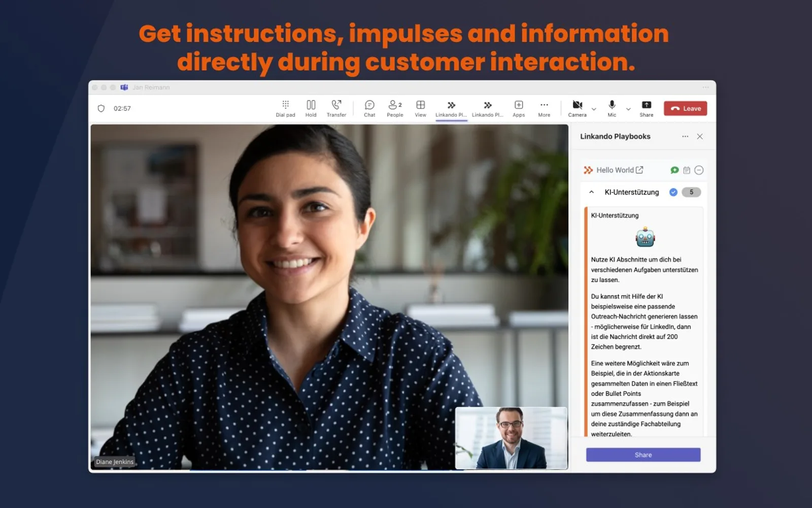Screen dimensions: 812x508
Task: Open the Camera options dropdown arrow
Action: pos(594,109)
